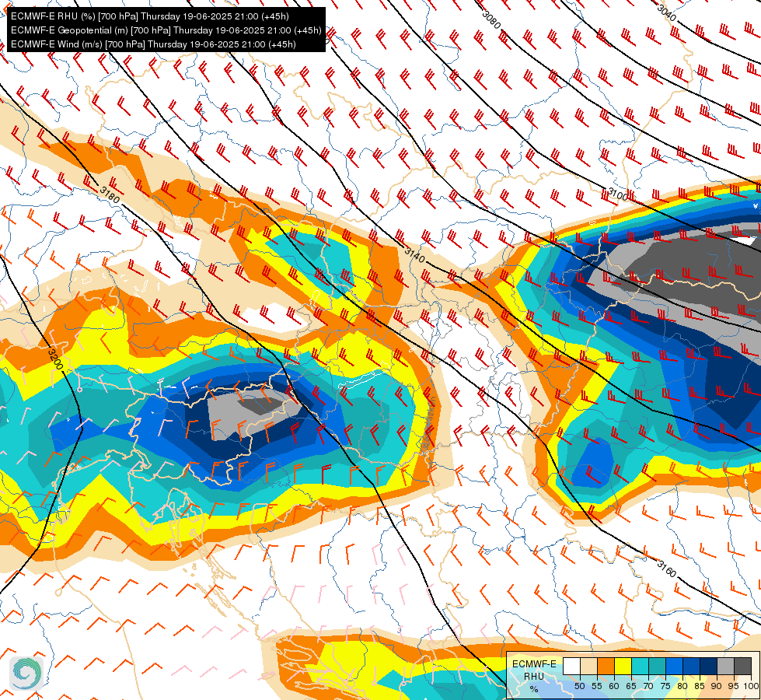
Task: Select the white legend swatch below 50
Action: coord(571,666)
